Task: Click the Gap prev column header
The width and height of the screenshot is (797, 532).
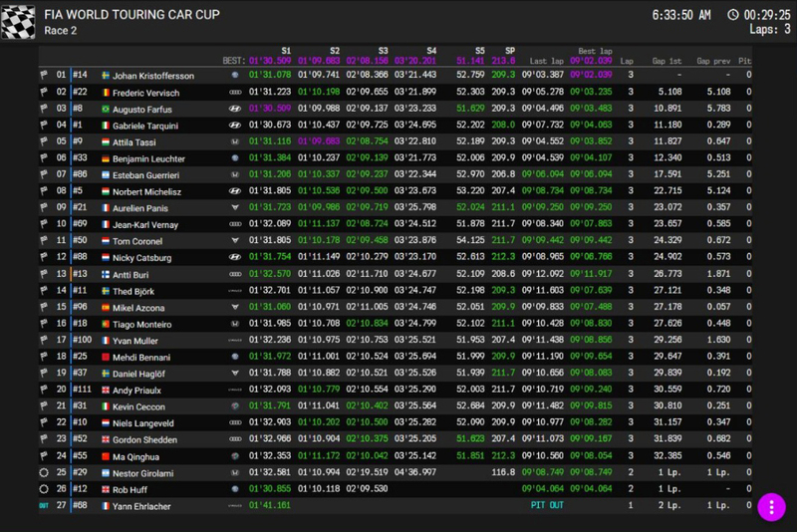Action: pyautogui.click(x=713, y=61)
